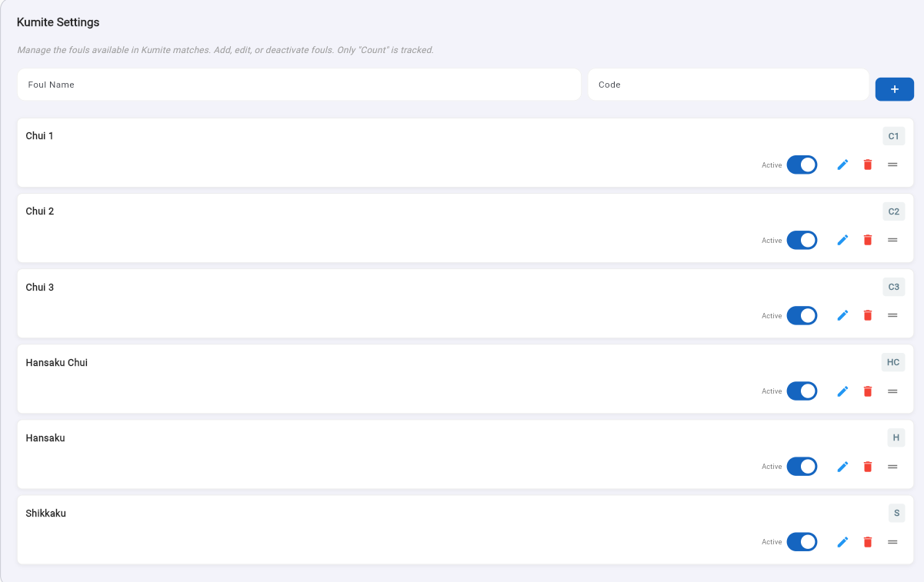The image size is (924, 582).
Task: Toggle the Active switch for Chui 1
Action: 802,165
